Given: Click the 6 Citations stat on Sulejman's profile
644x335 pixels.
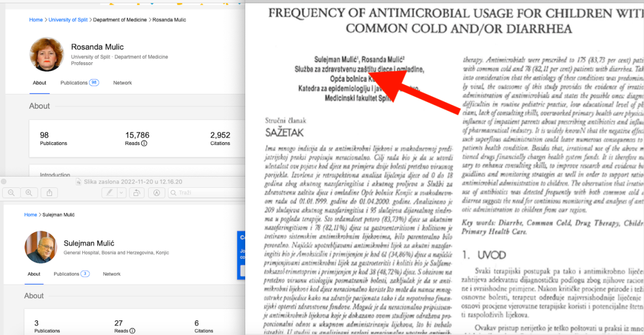Looking at the screenshot, I should coord(204,326).
